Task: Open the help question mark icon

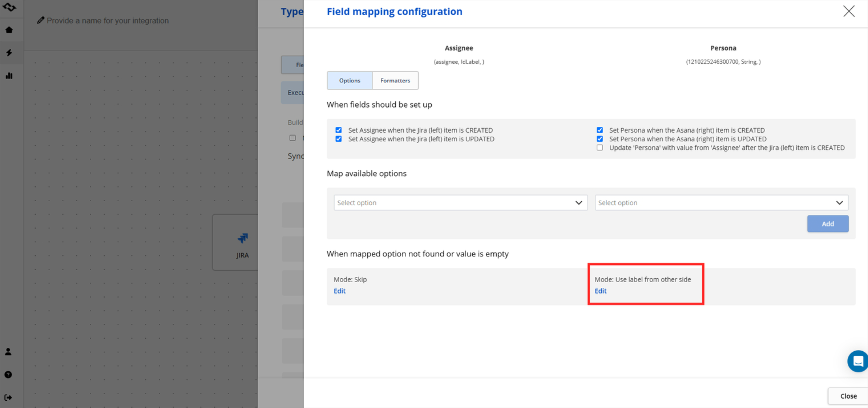Action: (x=9, y=375)
